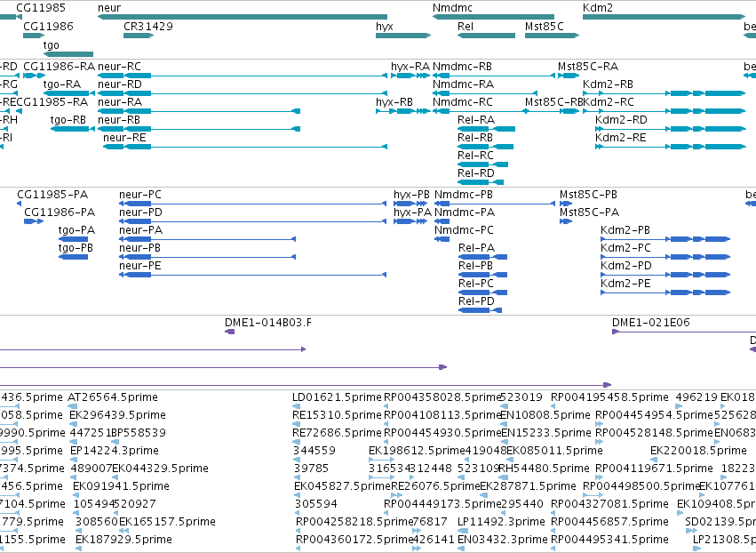Click the neur gene label
The width and height of the screenshot is (756, 553).
coord(109,8)
